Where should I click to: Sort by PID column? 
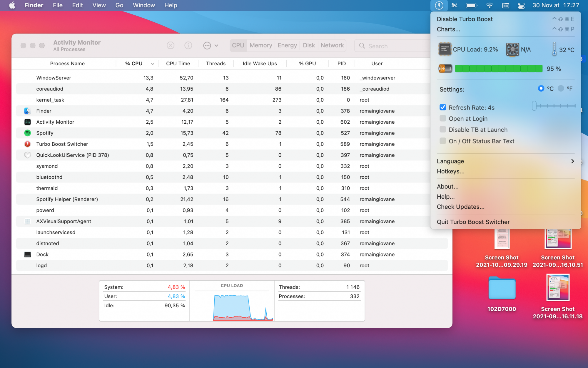point(342,64)
